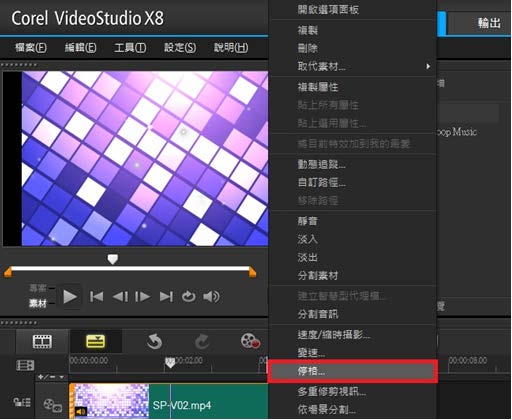Screen dimensions: 512x420
Task: Click the preview scrubber handle
Action: 113,259
